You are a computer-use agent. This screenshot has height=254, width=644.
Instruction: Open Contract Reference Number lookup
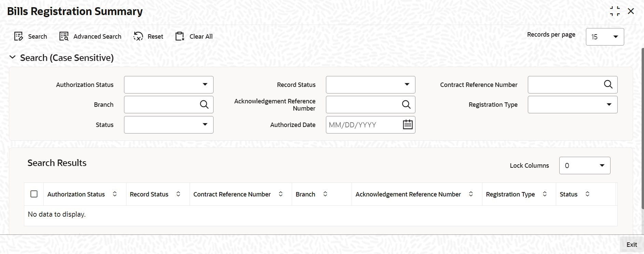(x=608, y=85)
